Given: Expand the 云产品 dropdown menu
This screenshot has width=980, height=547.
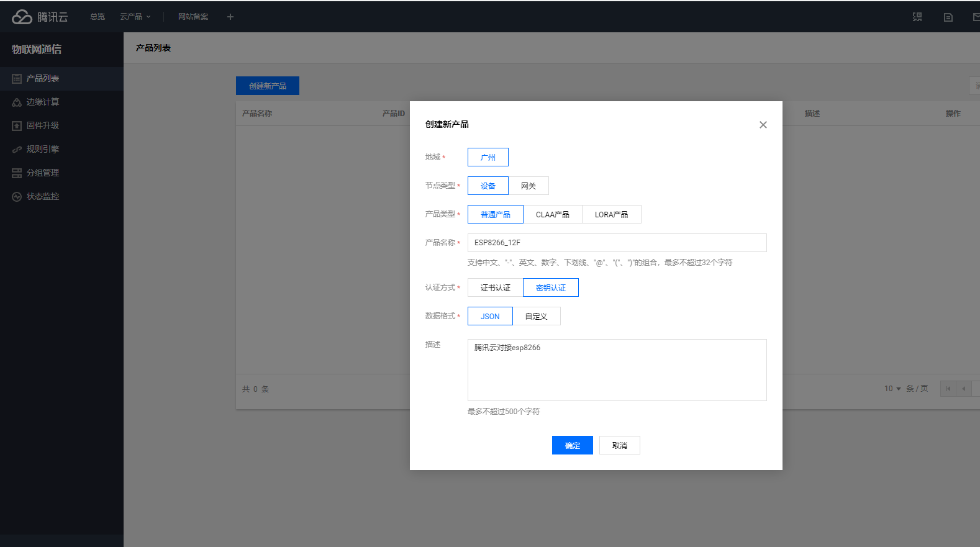Looking at the screenshot, I should pyautogui.click(x=135, y=17).
